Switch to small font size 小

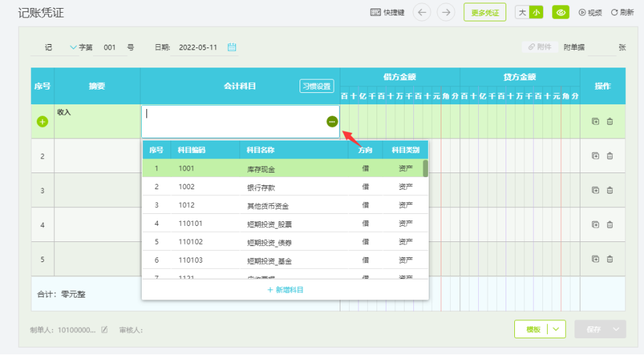536,12
